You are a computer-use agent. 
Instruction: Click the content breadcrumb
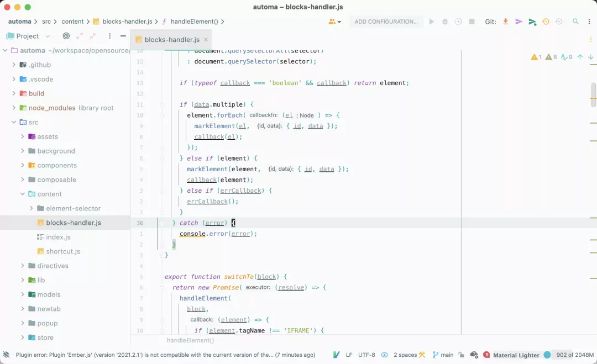click(72, 22)
